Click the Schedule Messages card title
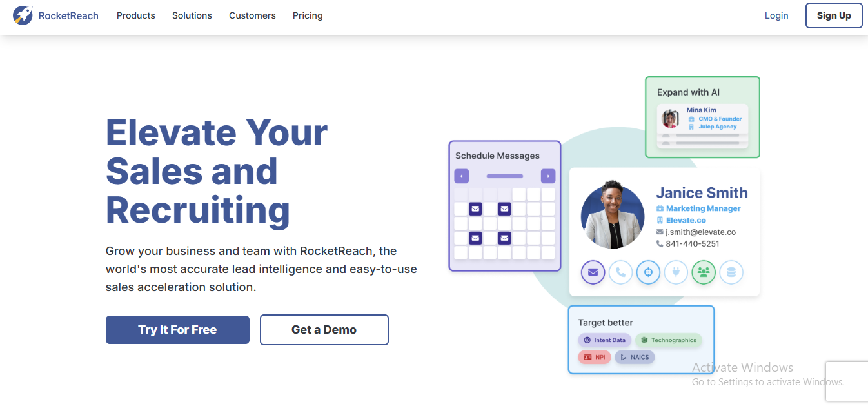Screen dimensions: 868x406 point(497,156)
